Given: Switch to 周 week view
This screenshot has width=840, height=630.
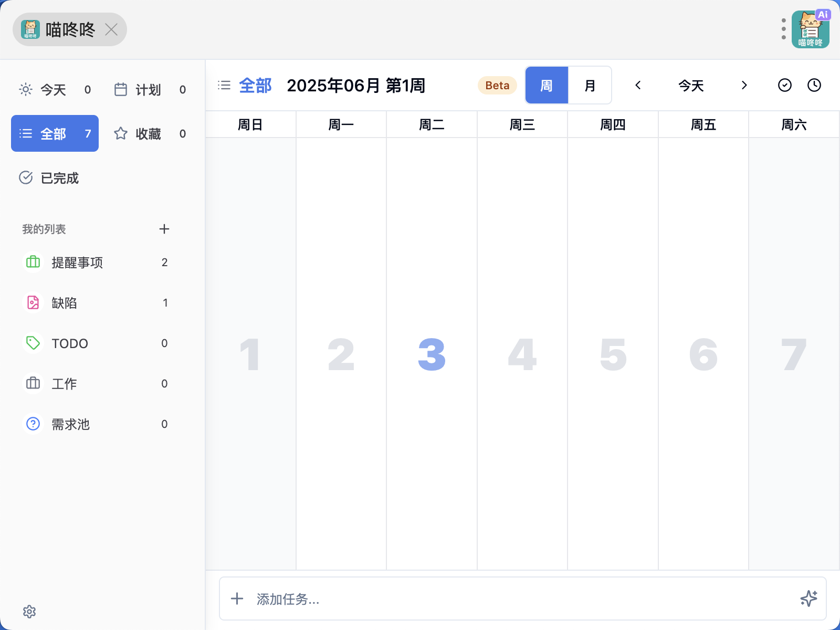Looking at the screenshot, I should click(547, 85).
